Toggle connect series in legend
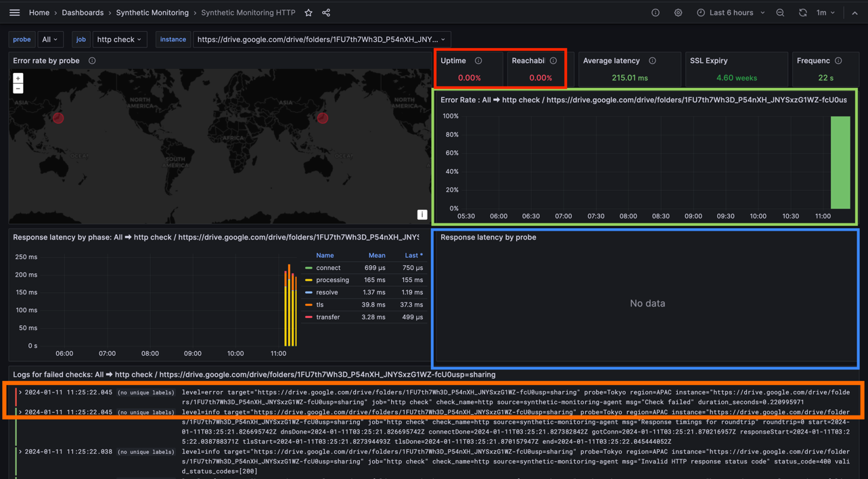The image size is (868, 479). pos(328,268)
